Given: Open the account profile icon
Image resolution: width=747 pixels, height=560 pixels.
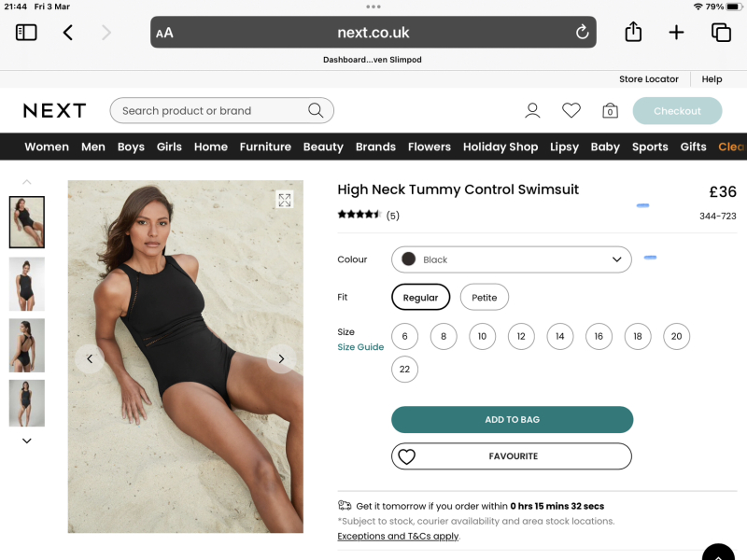Looking at the screenshot, I should [x=532, y=110].
